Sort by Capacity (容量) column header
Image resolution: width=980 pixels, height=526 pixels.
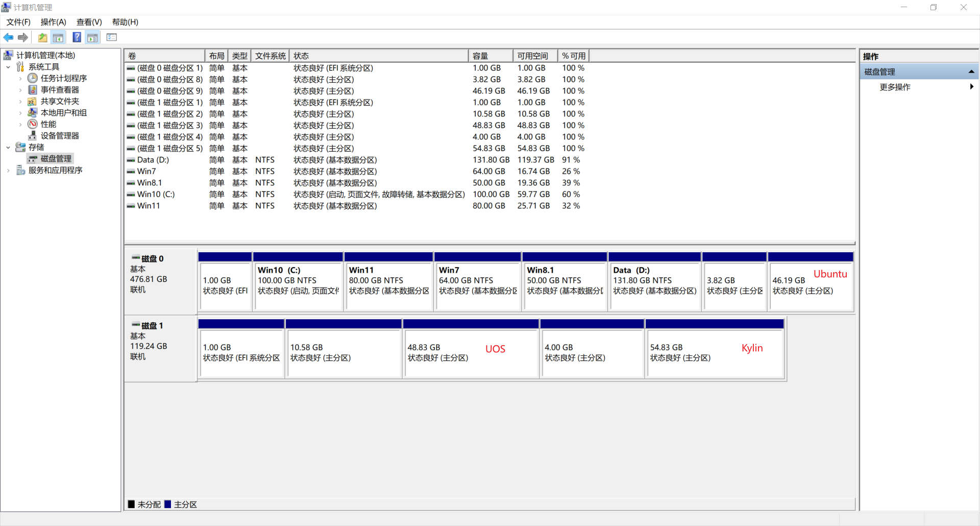[x=491, y=56]
